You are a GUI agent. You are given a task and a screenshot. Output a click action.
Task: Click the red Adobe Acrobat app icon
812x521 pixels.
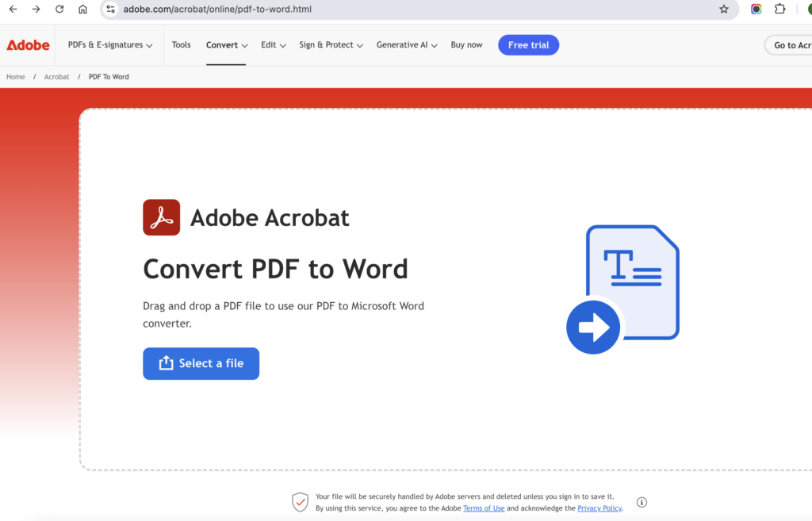pyautogui.click(x=162, y=217)
